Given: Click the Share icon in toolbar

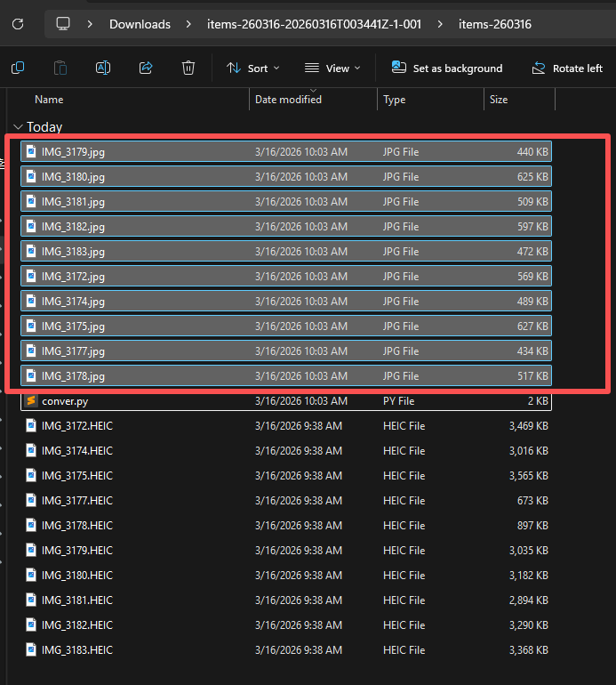Looking at the screenshot, I should tap(146, 68).
